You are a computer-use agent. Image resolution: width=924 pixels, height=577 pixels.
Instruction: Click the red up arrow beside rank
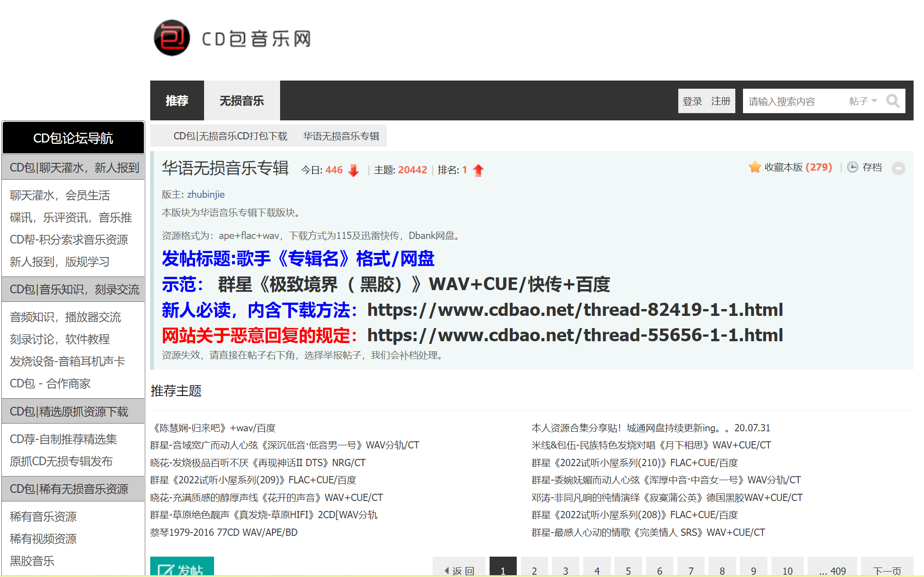click(x=478, y=171)
